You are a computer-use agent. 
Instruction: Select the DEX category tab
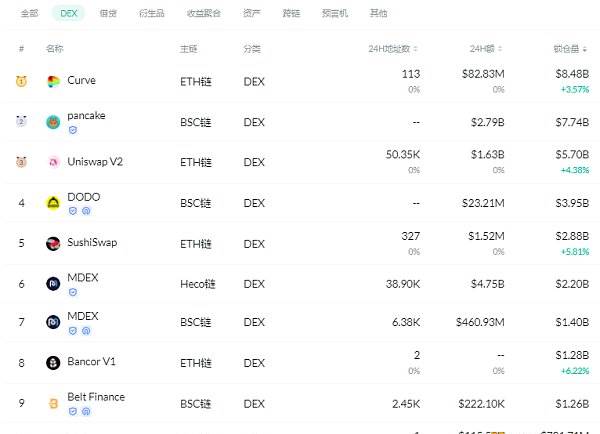coord(69,13)
